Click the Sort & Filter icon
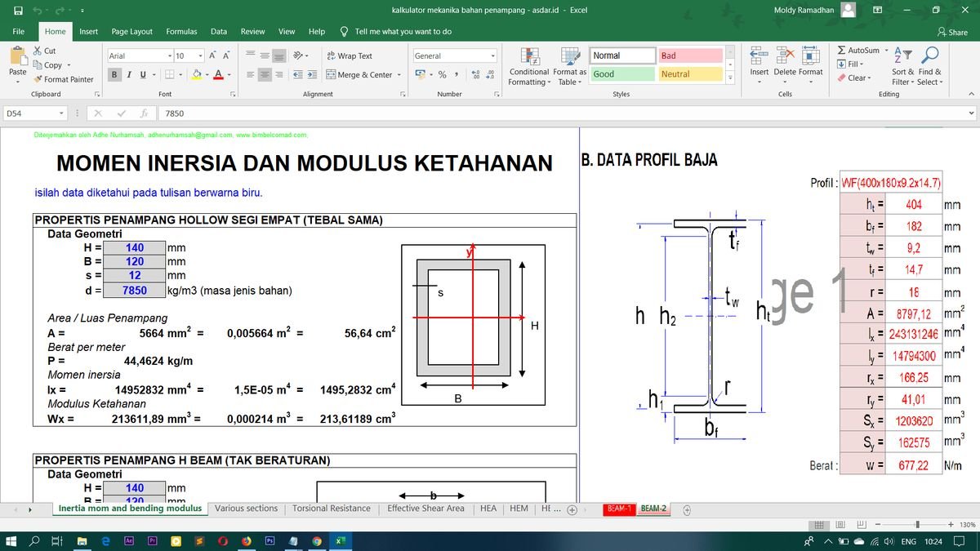Screen dimensions: 980x551 (902, 56)
